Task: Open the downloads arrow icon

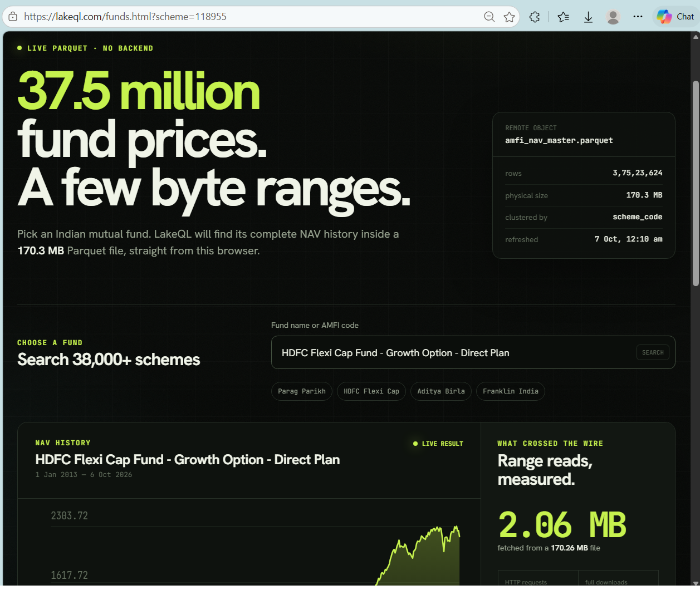Action: click(x=588, y=17)
